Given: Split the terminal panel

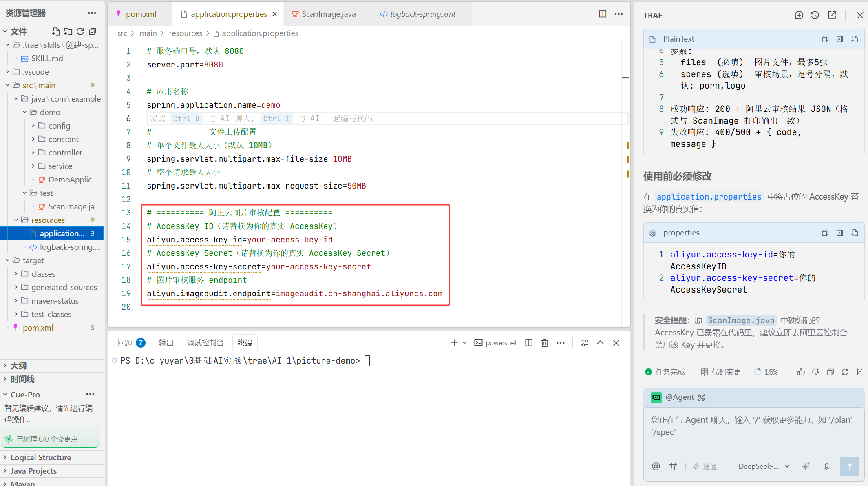Looking at the screenshot, I should (529, 343).
